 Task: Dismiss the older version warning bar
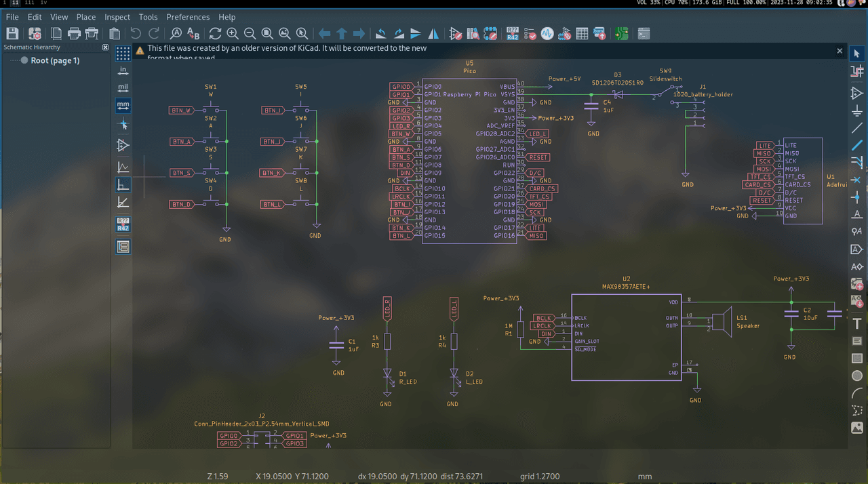coord(840,51)
